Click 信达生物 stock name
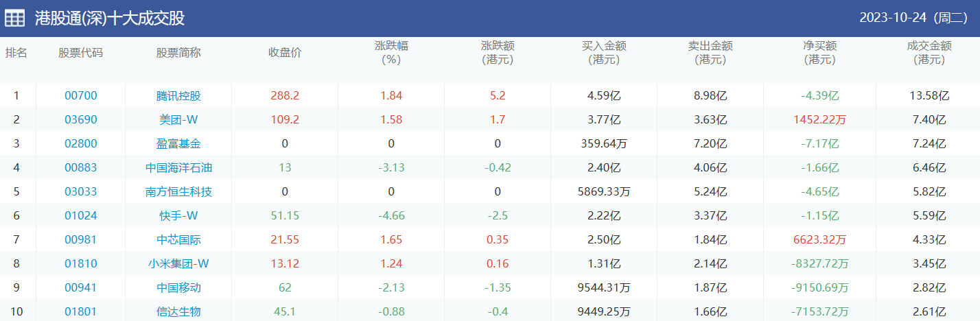Screen dimensions: 980x321 (178, 312)
